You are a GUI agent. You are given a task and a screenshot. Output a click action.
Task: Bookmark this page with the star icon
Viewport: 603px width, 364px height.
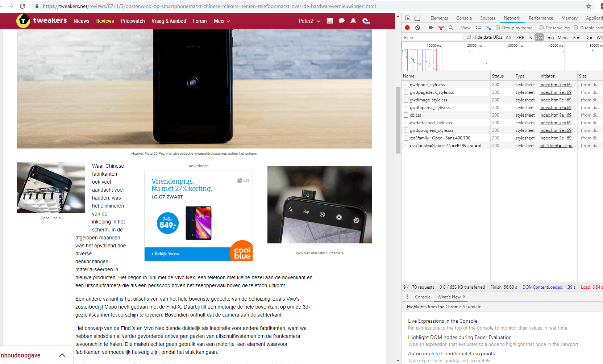click(x=589, y=6)
